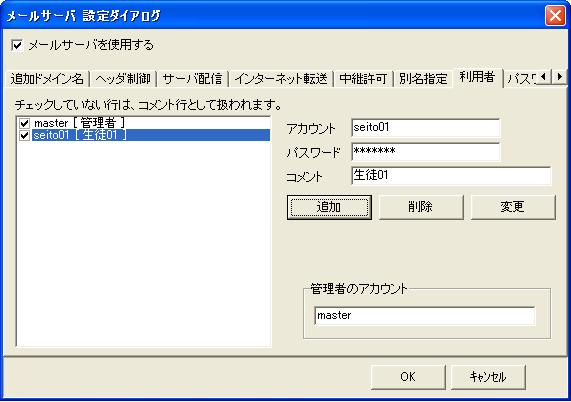Click into the パスワード field

coord(426,151)
